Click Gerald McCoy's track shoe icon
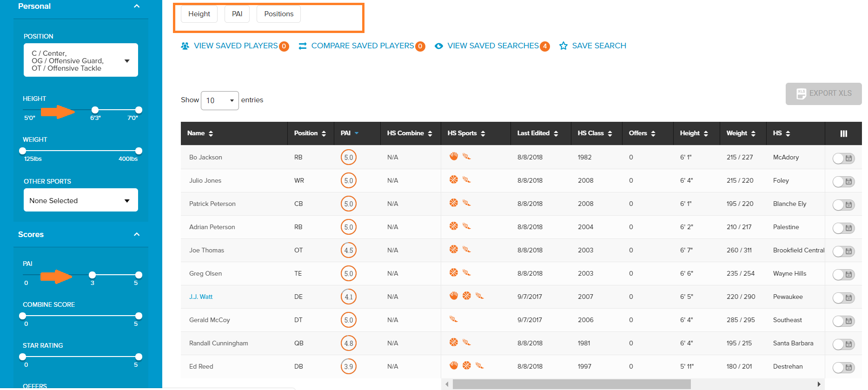Viewport: 868px width, 390px height. [454, 319]
